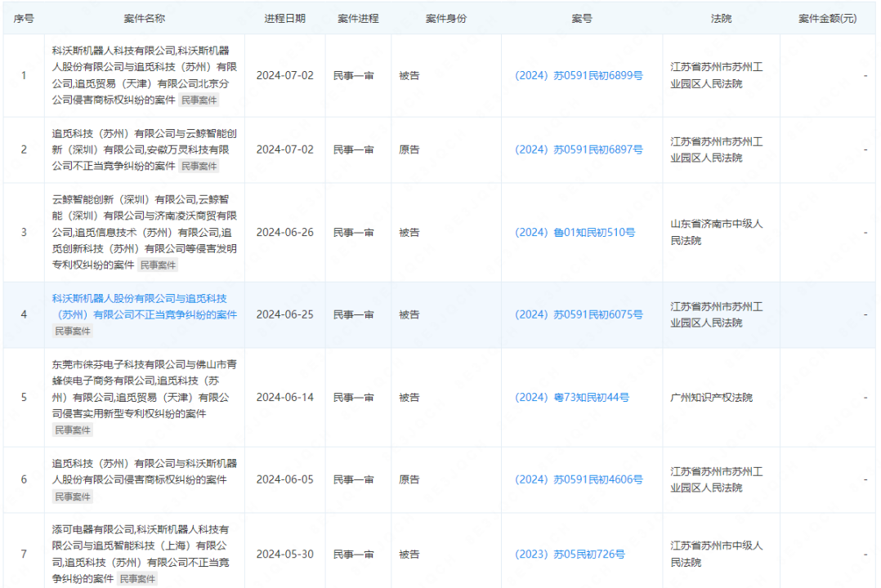
Task: Select row 2 case name 追觅科技与云鲸智能创新
Action: pyautogui.click(x=145, y=150)
